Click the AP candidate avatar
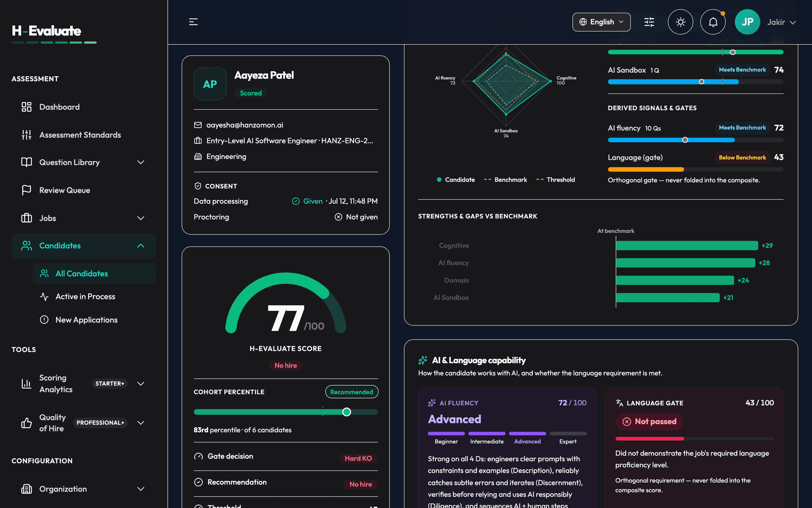This screenshot has width=812, height=508. [210, 84]
